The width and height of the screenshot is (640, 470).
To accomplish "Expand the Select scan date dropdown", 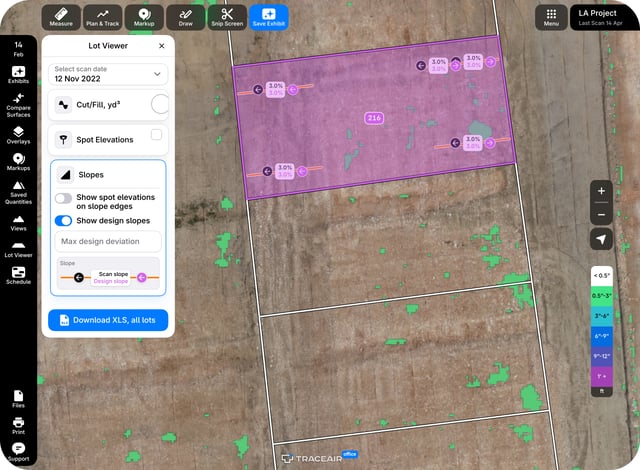I will [108, 74].
